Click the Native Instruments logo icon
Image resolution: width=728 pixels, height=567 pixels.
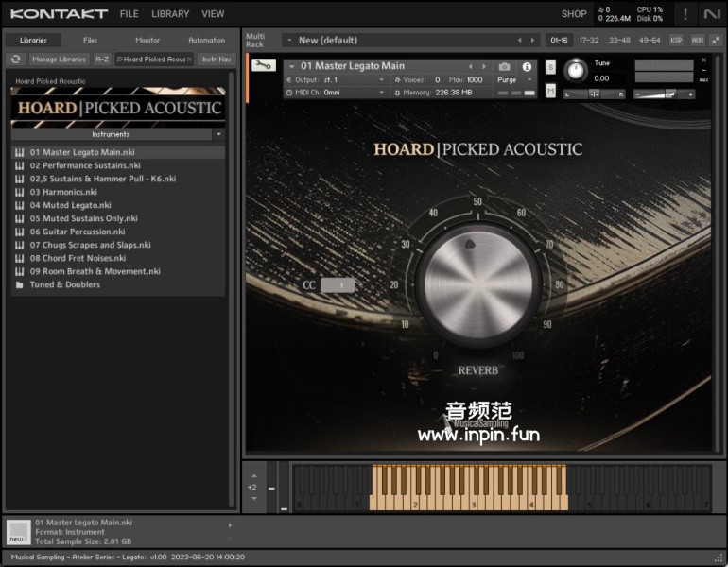point(712,13)
